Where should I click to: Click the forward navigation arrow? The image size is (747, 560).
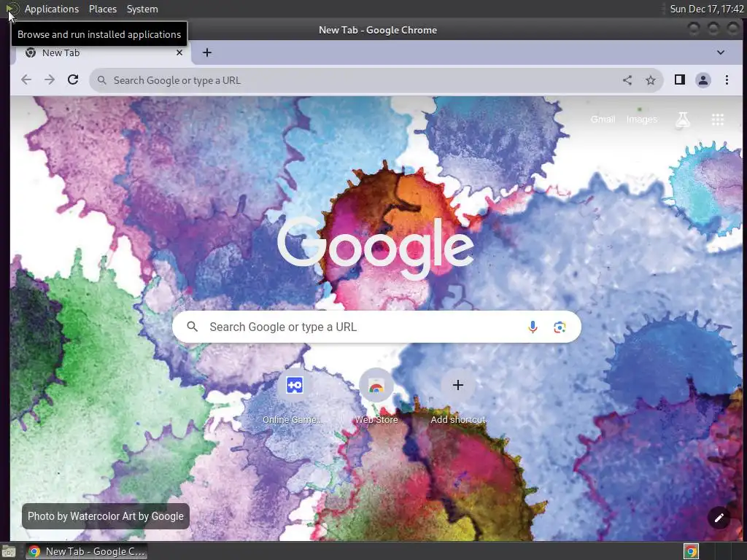click(x=50, y=80)
